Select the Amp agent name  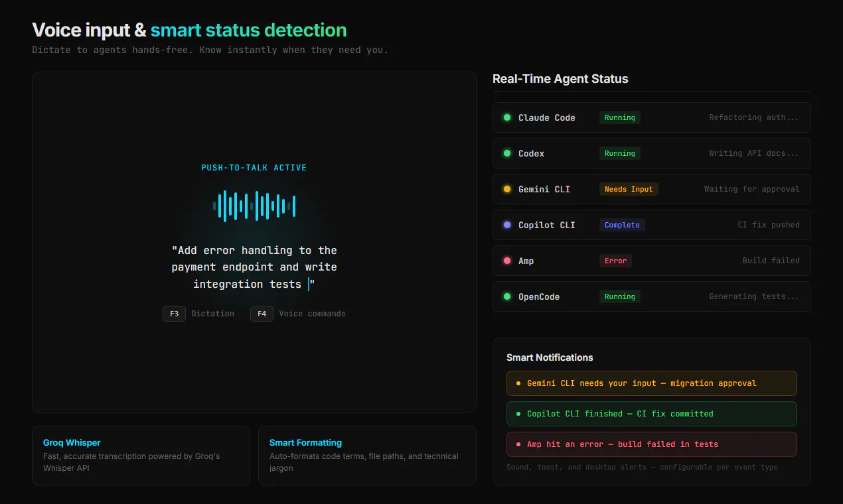526,261
